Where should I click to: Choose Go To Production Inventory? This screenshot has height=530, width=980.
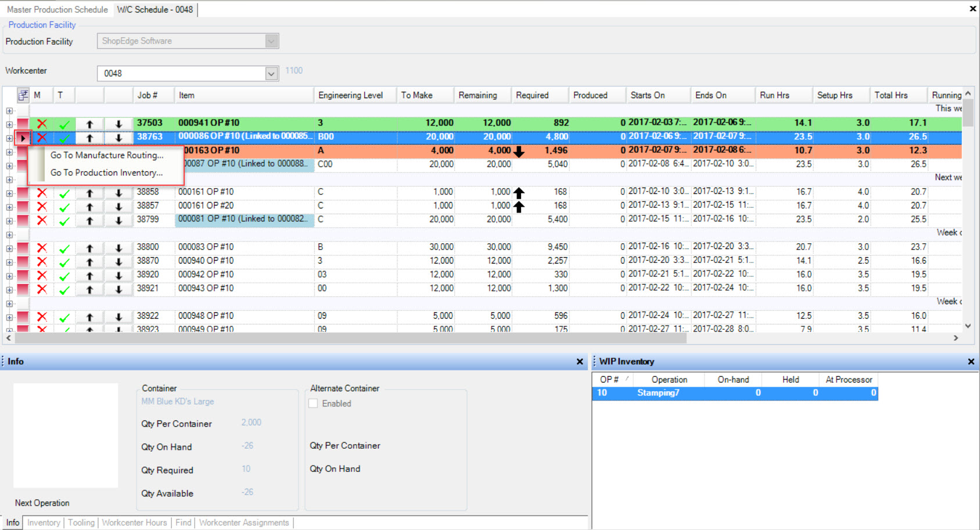[x=106, y=173]
